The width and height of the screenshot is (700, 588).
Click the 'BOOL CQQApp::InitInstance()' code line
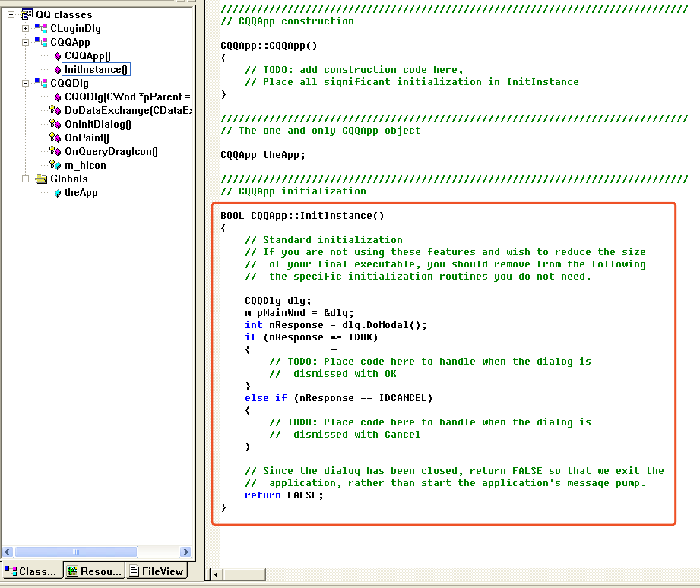tap(302, 216)
